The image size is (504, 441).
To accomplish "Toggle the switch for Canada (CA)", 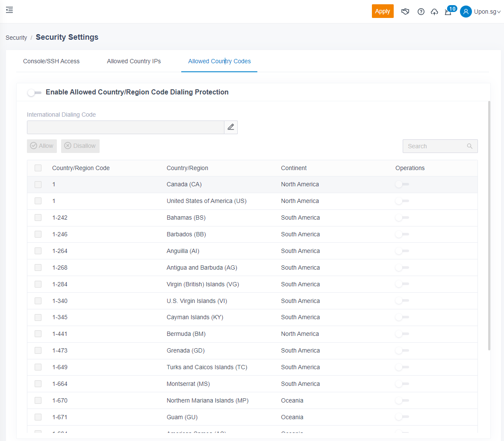I will tap(402, 184).
